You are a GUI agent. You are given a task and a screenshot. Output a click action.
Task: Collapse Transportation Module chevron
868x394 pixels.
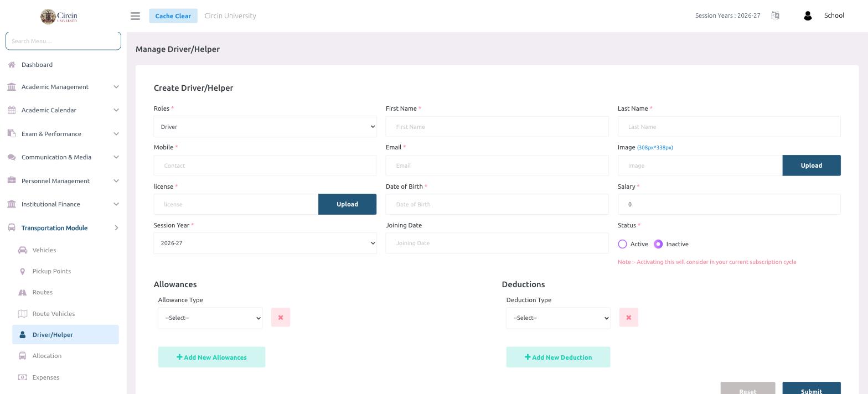tap(116, 227)
